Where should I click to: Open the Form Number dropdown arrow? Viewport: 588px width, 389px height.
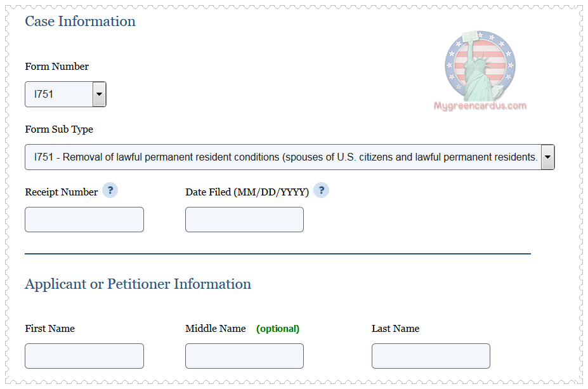(x=99, y=95)
